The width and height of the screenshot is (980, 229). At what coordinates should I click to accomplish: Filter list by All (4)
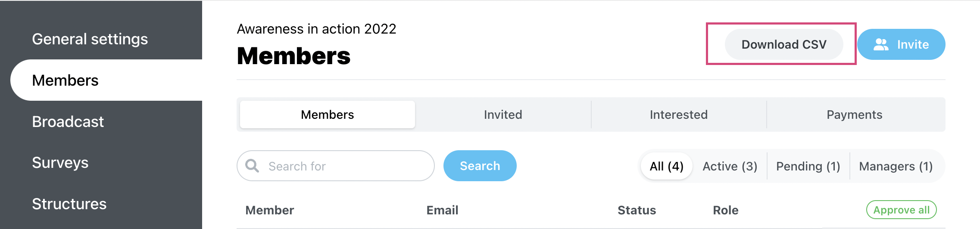click(x=667, y=166)
